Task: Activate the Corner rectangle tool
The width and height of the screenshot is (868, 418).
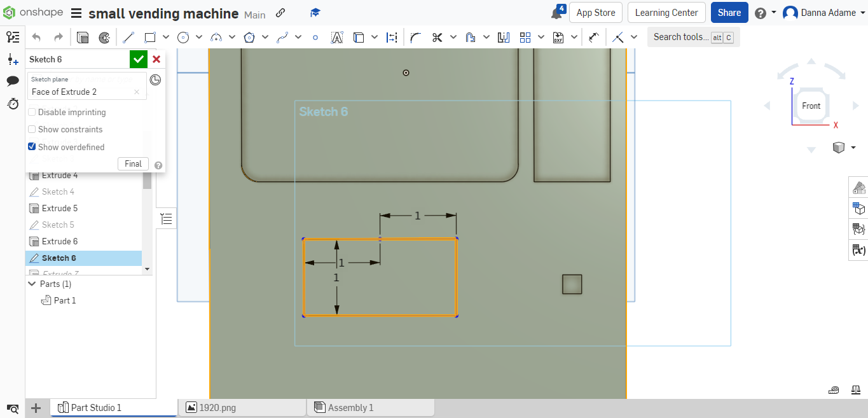Action: pos(149,37)
